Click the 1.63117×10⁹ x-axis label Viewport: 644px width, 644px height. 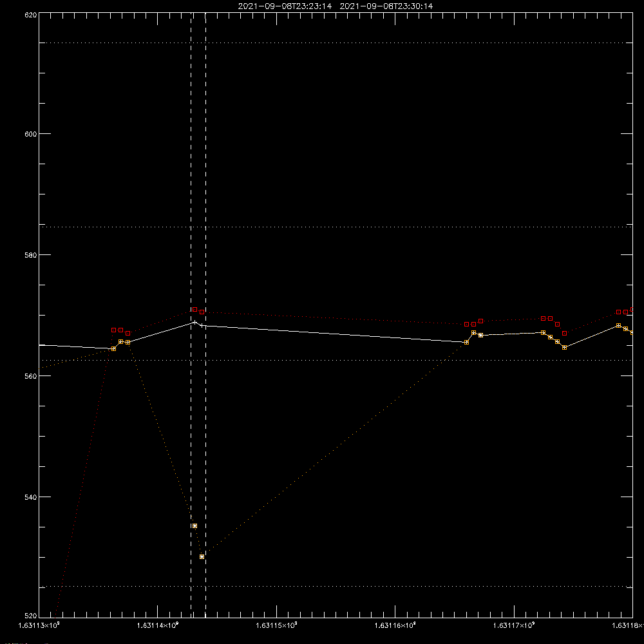[x=514, y=625]
